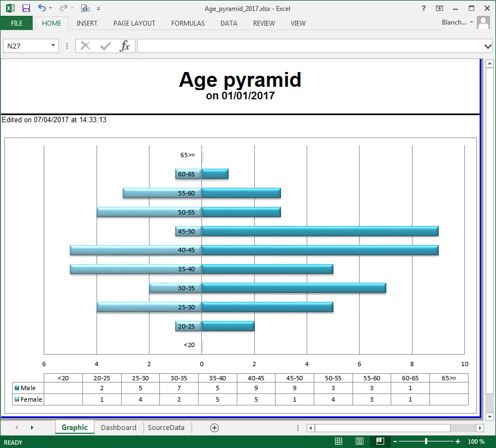The height and width of the screenshot is (448, 496).
Task: Undo the last action
Action: [x=42, y=8]
